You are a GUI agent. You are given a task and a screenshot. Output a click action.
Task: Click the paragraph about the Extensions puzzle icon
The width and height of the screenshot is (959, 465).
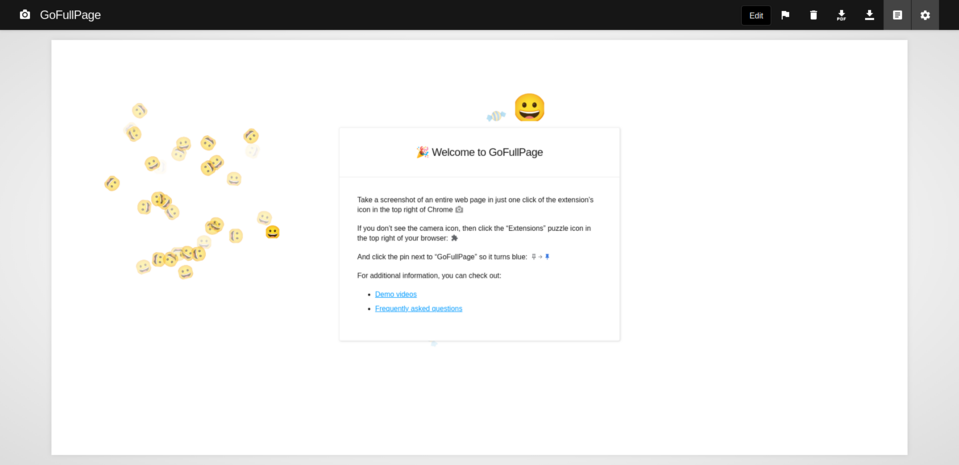[x=474, y=233]
